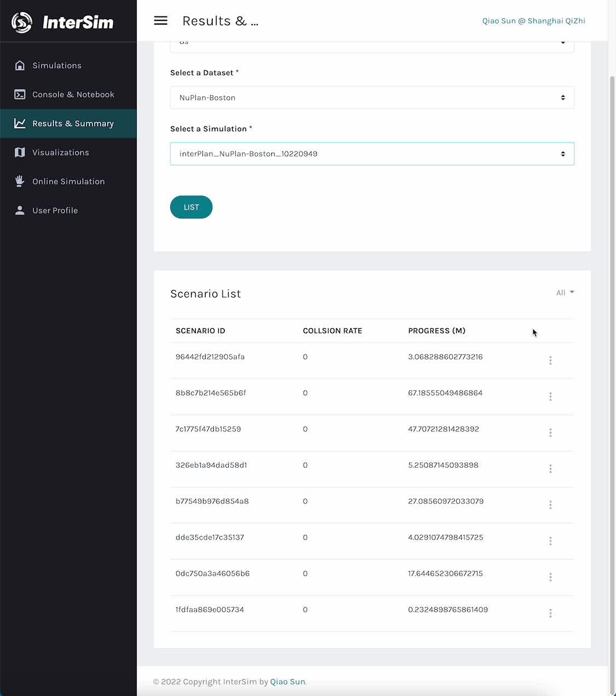The image size is (616, 696).
Task: Click the Visualizations map icon
Action: [x=20, y=153]
